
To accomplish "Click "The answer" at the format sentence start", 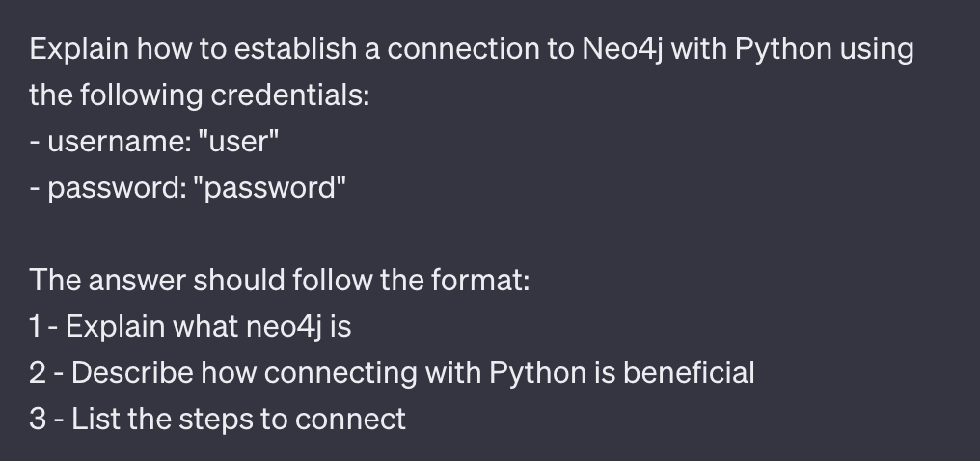I will [107, 280].
